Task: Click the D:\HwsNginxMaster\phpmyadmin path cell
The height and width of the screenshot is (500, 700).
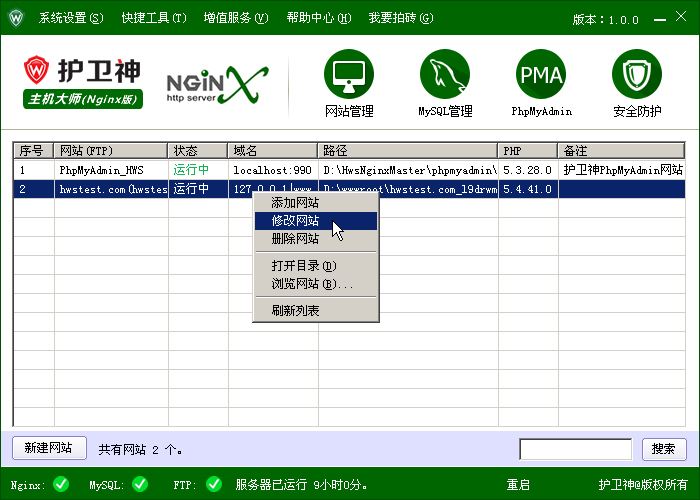Action: pos(410,170)
